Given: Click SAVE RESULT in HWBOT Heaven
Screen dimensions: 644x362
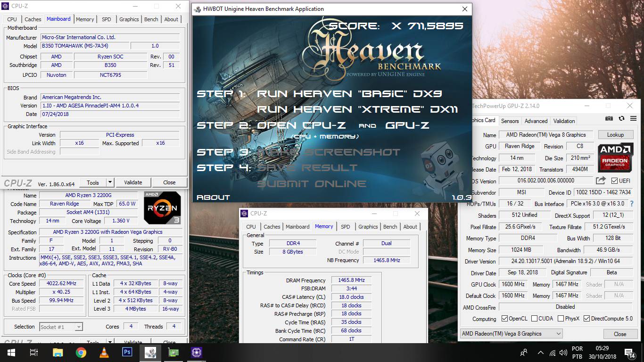Looking at the screenshot, I should 307,168.
